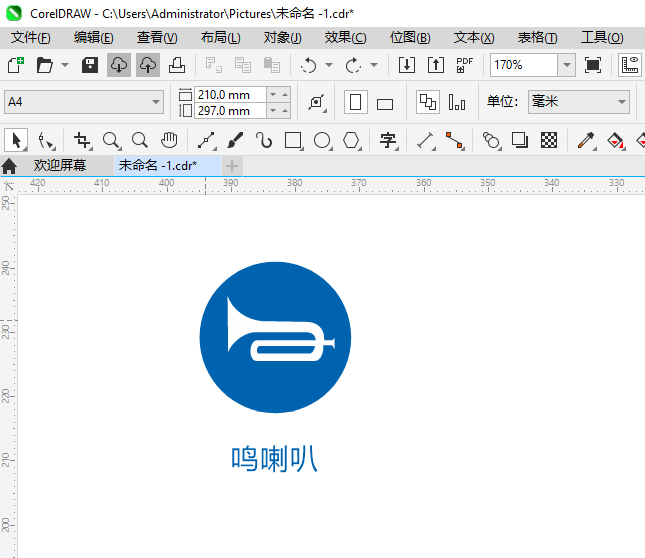
Task: Click the Undo arrow icon
Action: pyautogui.click(x=309, y=65)
